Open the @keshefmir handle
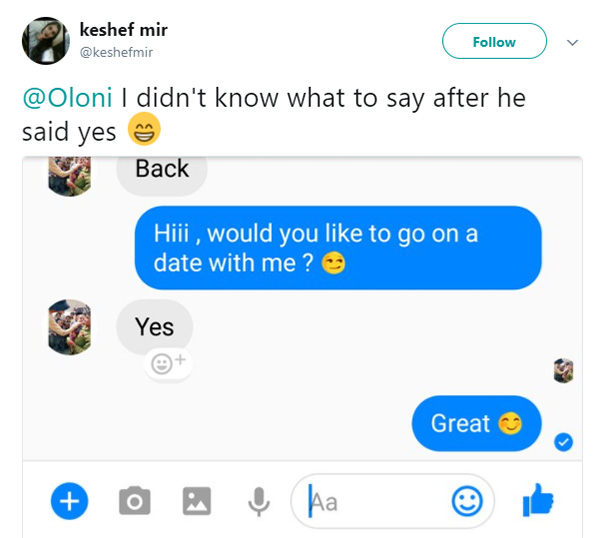 tap(116, 52)
